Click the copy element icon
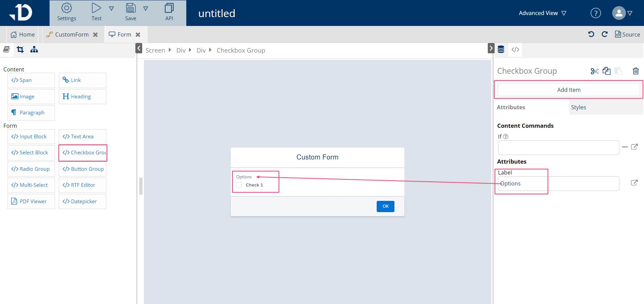This screenshot has width=644, height=304. 606,71
